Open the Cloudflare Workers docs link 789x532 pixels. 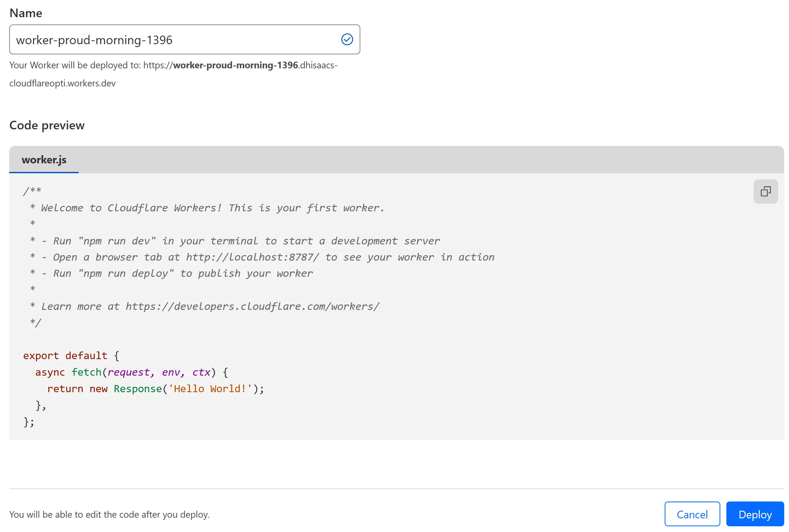[253, 306]
